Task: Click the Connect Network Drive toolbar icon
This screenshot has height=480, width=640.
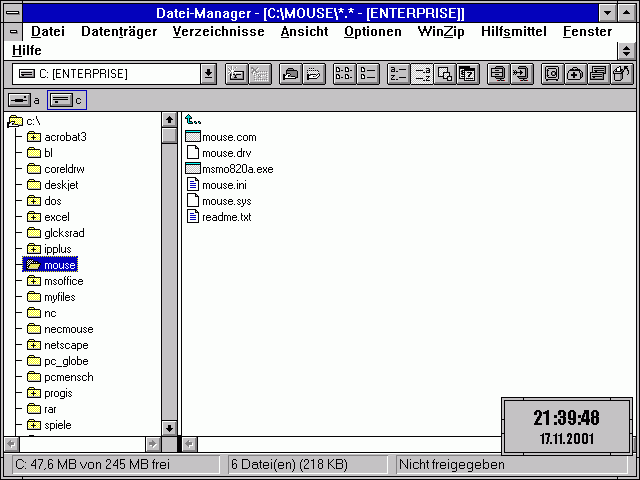Action: tap(237, 73)
